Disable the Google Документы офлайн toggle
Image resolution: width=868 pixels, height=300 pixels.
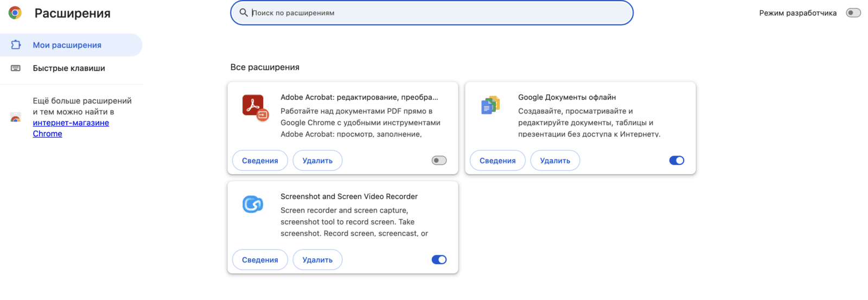tap(676, 161)
